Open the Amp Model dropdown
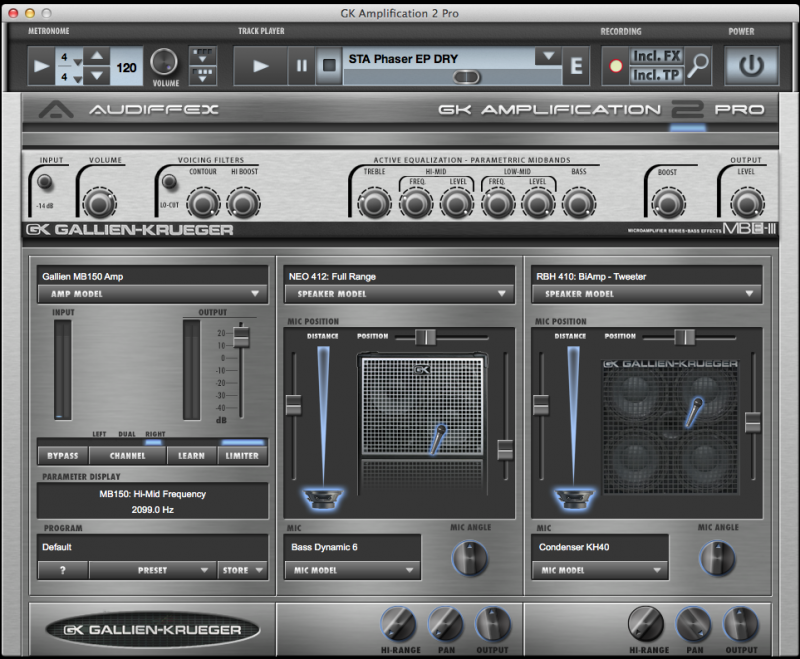The image size is (800, 659). click(x=153, y=294)
